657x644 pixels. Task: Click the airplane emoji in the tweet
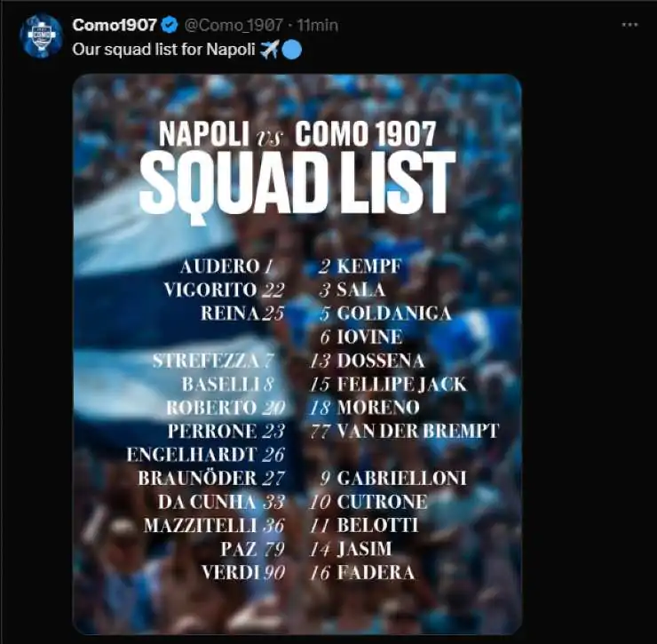click(x=270, y=50)
